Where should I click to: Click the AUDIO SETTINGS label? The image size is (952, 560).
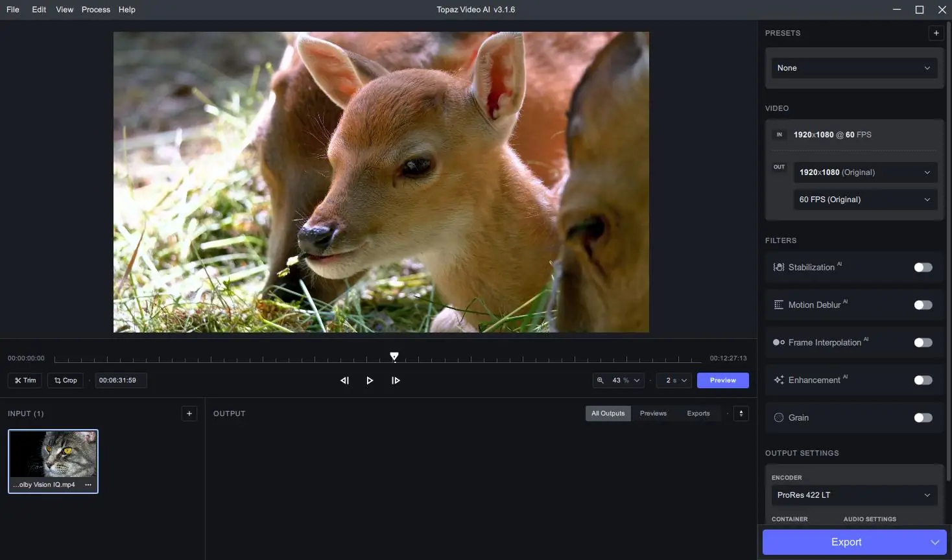[870, 519]
